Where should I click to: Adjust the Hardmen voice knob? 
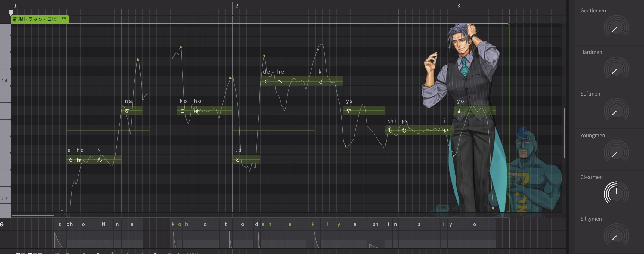pos(616,69)
